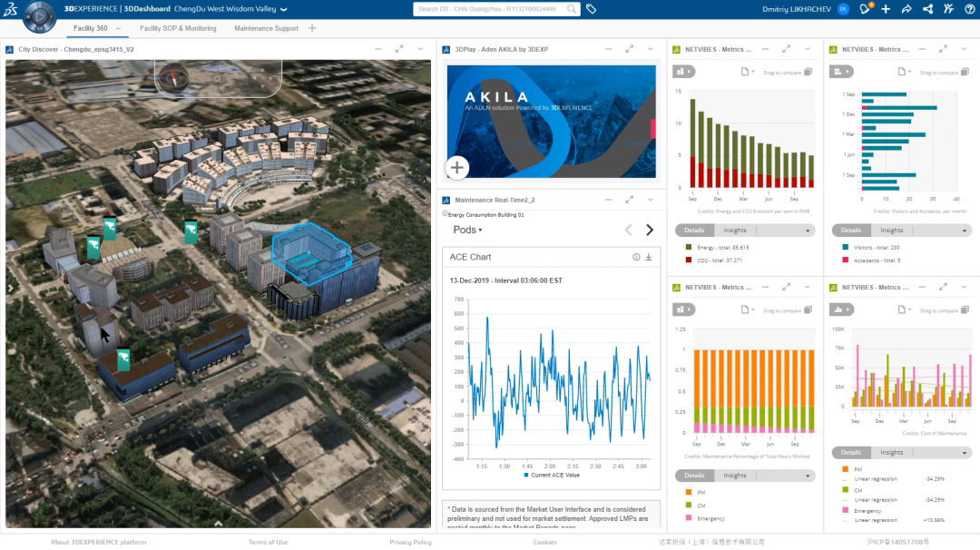The width and height of the screenshot is (980, 550).
Task: Open Privacy Policy link
Action: [411, 542]
